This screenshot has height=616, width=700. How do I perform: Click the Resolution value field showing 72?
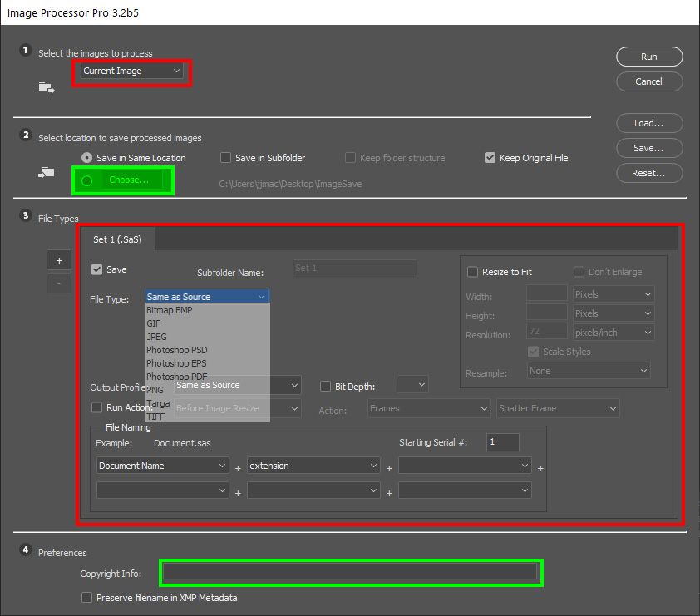[547, 332]
